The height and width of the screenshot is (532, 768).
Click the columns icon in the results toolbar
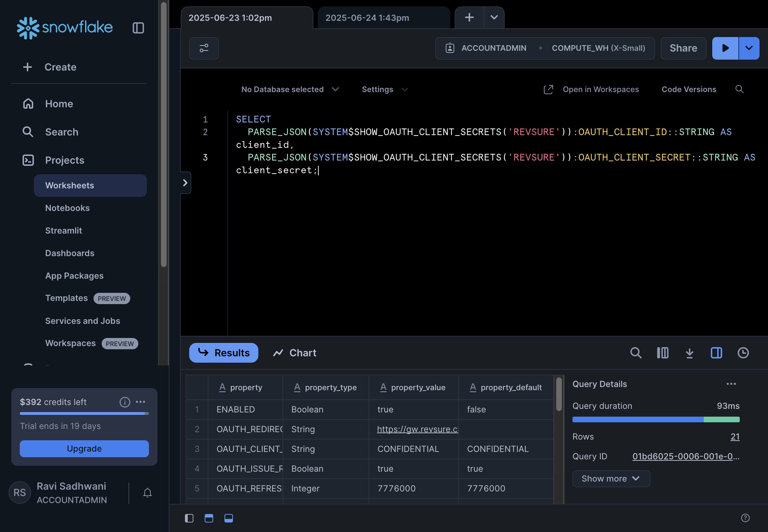coord(662,353)
